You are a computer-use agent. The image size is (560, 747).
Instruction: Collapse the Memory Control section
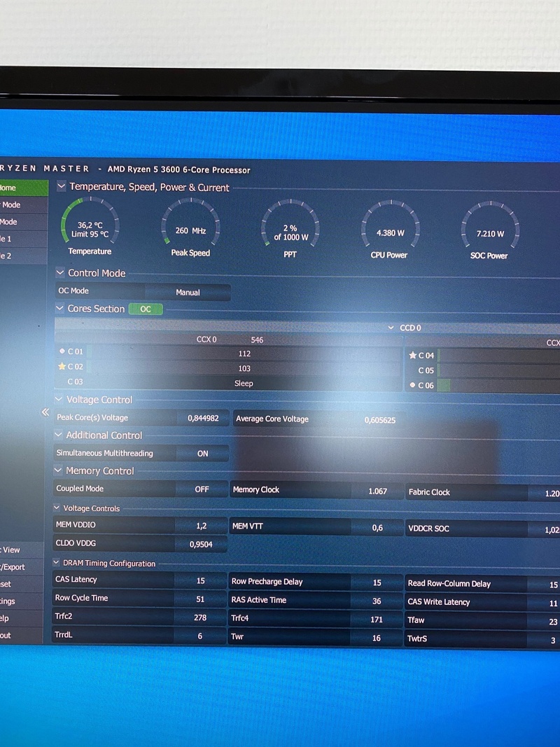[x=58, y=470]
